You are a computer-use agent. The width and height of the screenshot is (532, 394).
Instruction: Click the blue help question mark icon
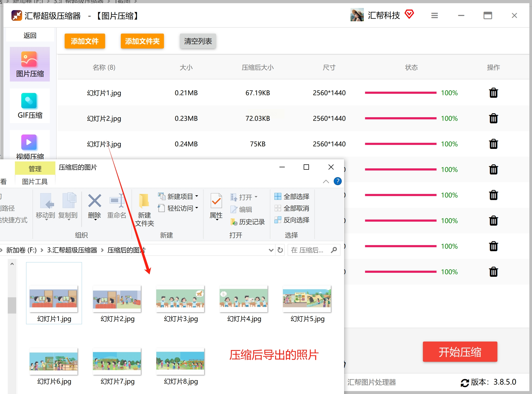tap(337, 181)
